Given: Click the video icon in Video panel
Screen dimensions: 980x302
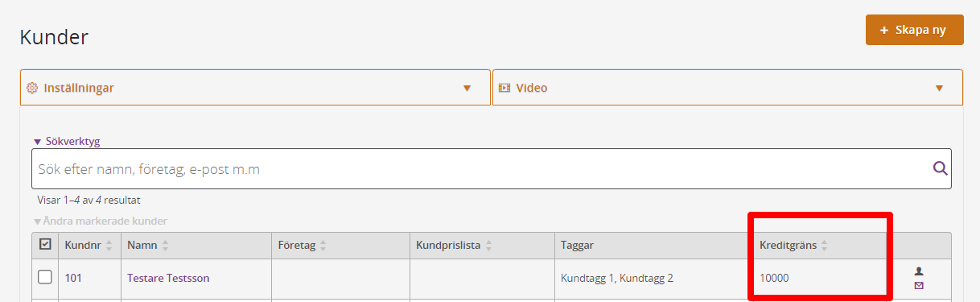Looking at the screenshot, I should pos(504,88).
